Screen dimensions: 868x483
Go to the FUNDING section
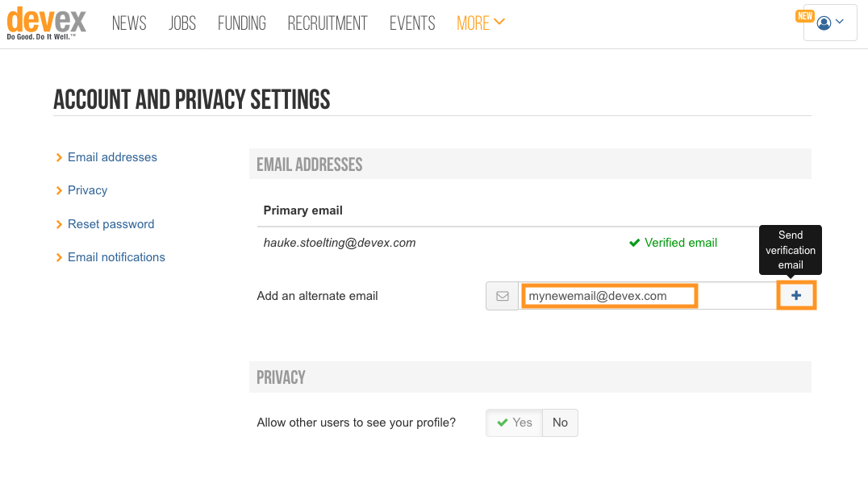click(x=241, y=23)
